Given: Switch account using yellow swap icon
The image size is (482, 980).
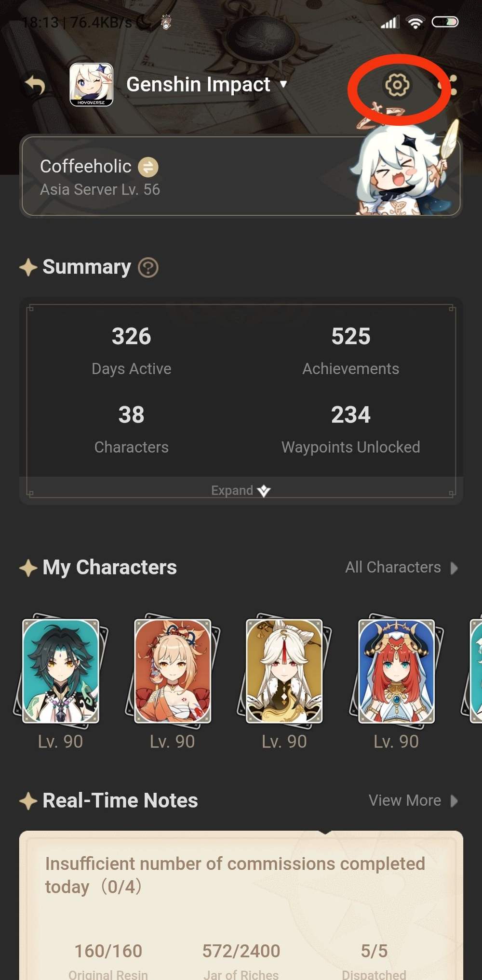Looking at the screenshot, I should click(x=148, y=167).
